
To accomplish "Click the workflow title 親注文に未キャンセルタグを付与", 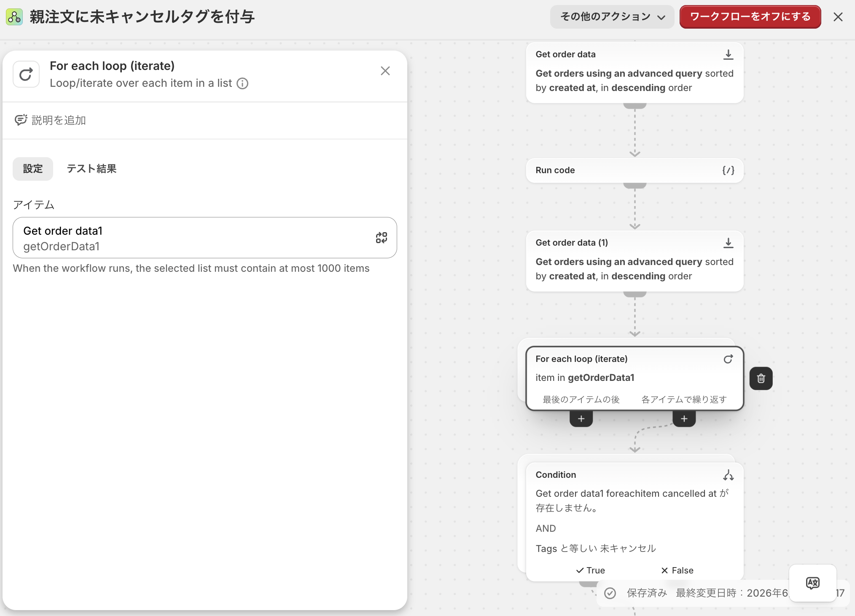I will pos(142,17).
